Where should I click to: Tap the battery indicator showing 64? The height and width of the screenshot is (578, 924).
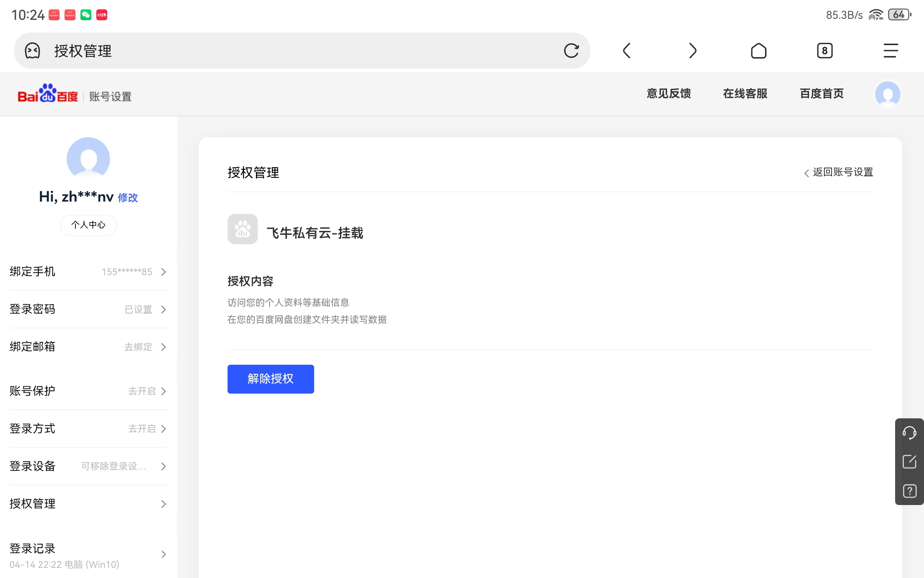[x=900, y=15]
